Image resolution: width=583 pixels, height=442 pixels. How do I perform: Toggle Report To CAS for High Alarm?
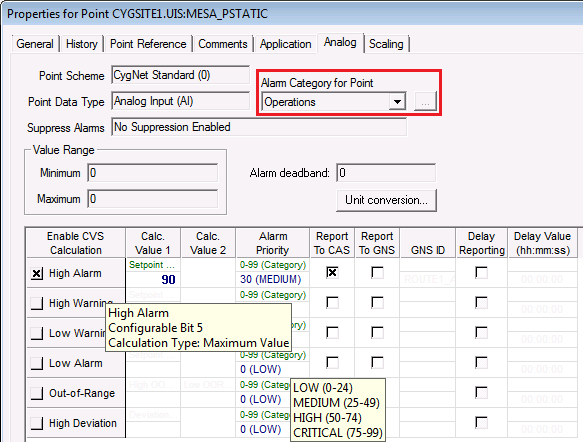point(332,272)
